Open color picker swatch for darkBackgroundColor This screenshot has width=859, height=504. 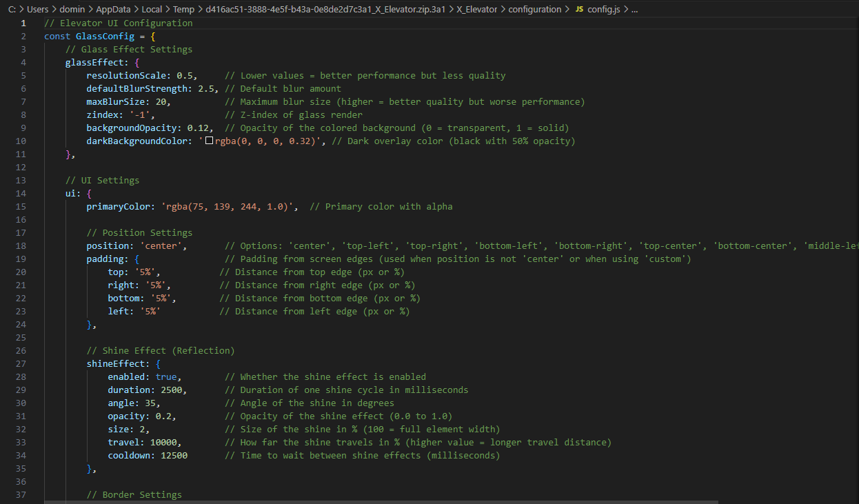point(209,141)
